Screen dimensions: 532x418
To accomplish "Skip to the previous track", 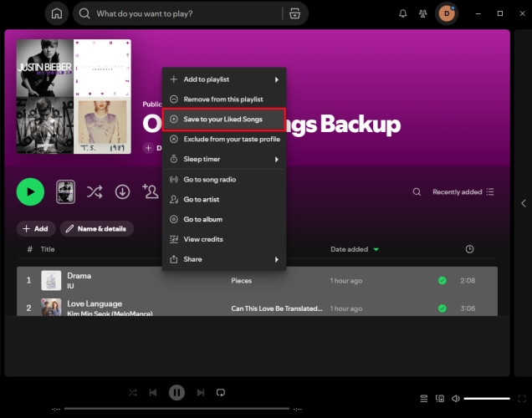I will 153,393.
